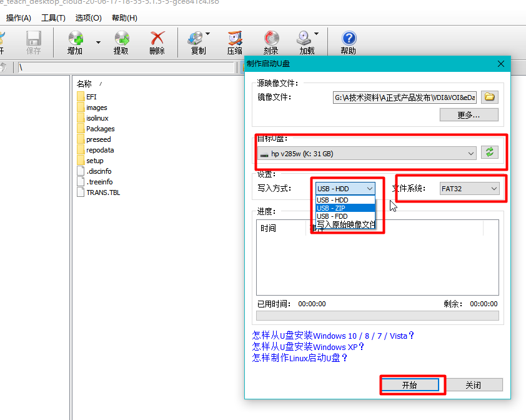This screenshot has height=420, width=526.
Task: Choose USB - FDD from the list
Action: [x=345, y=216]
